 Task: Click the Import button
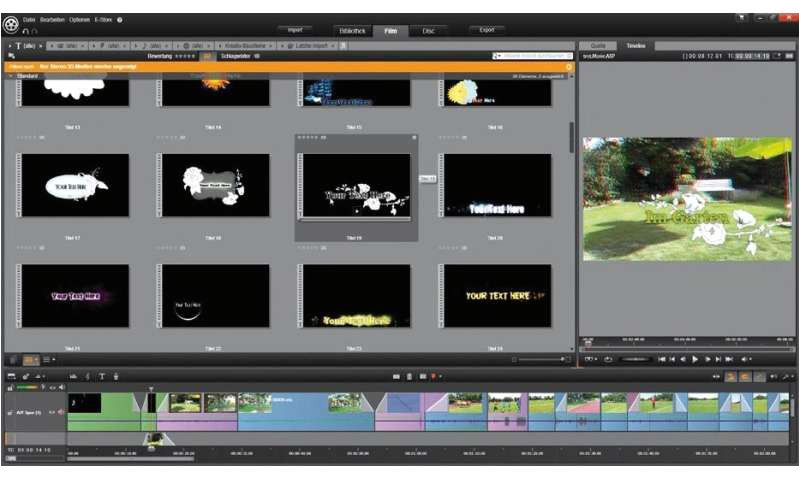pyautogui.click(x=295, y=30)
